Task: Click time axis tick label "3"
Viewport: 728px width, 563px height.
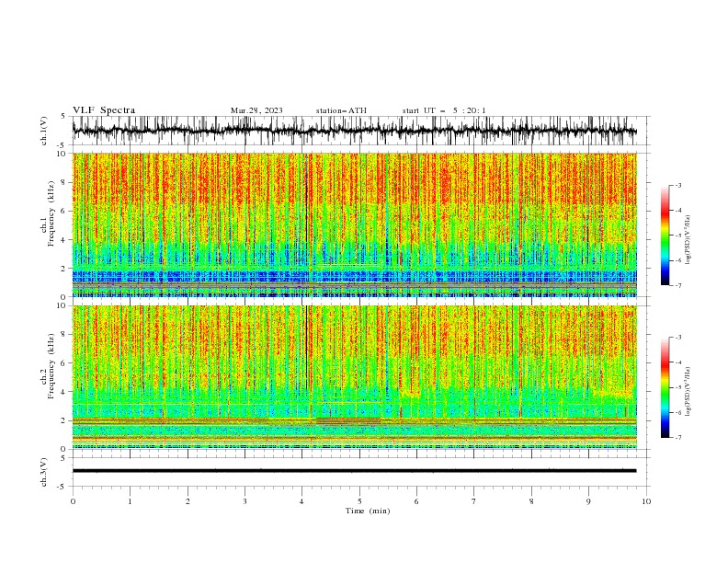Action: tap(245, 501)
